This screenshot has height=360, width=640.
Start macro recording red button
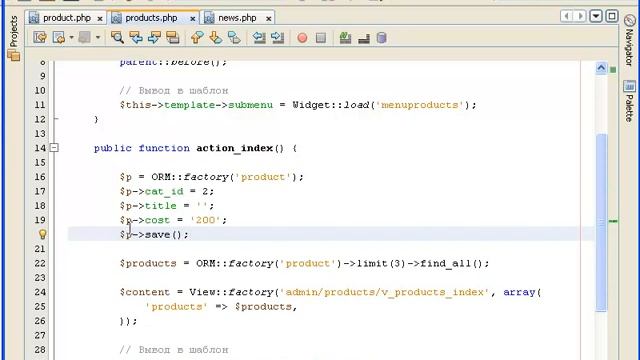point(302,38)
